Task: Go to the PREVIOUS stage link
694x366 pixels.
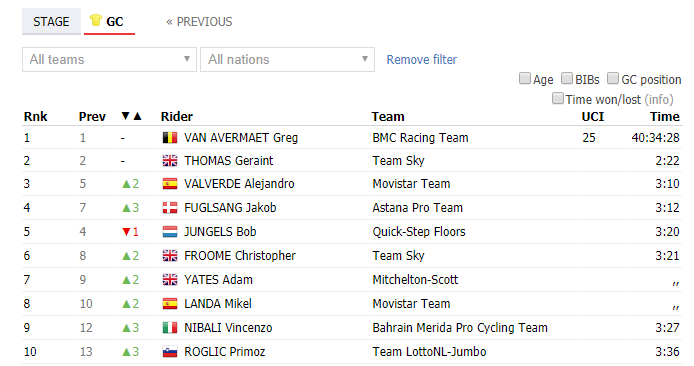Action: click(x=199, y=22)
